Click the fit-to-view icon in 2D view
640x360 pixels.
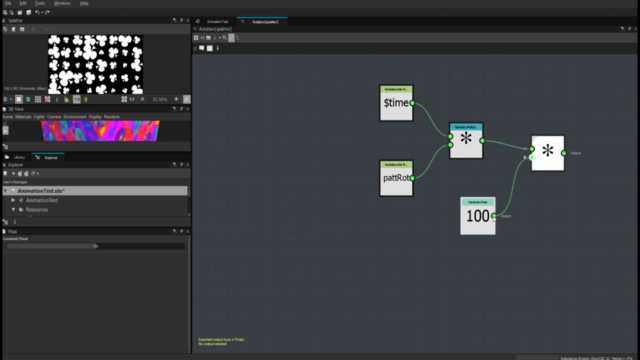coord(124,99)
